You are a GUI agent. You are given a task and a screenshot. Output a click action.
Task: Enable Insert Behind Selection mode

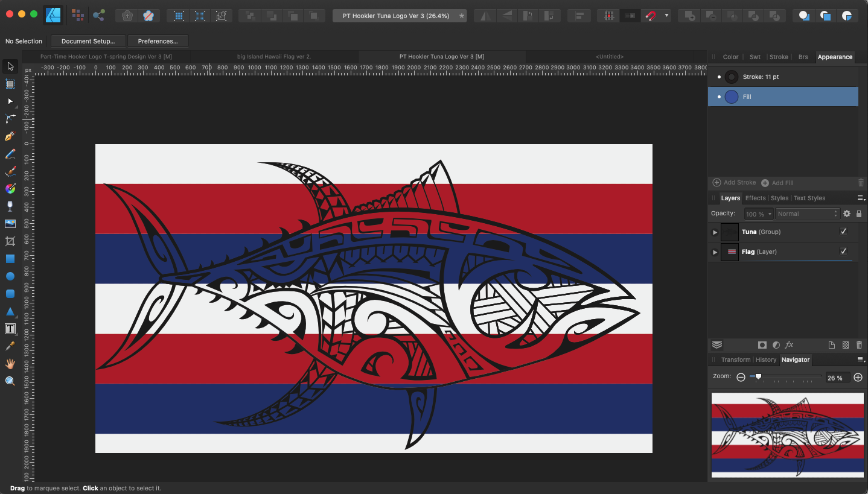804,16
